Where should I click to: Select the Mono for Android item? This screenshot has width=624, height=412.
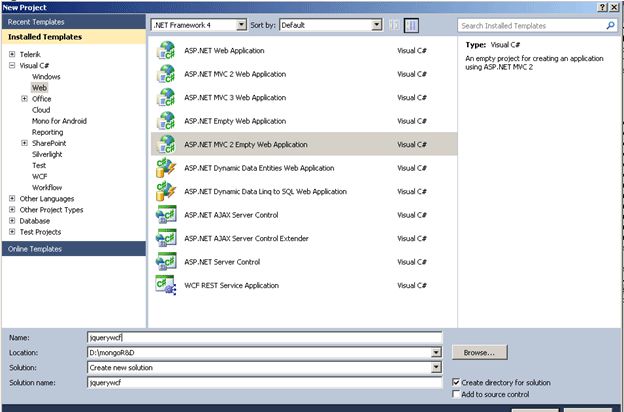point(59,121)
